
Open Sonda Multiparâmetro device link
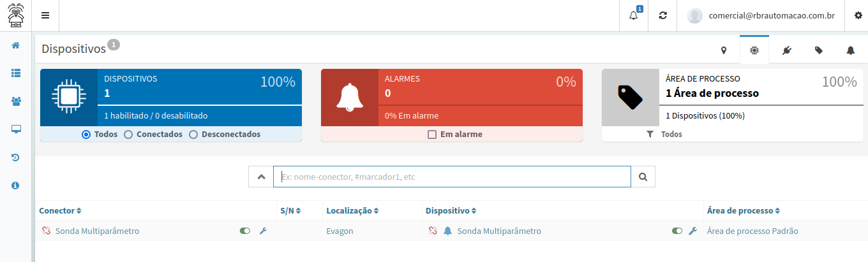click(x=499, y=231)
